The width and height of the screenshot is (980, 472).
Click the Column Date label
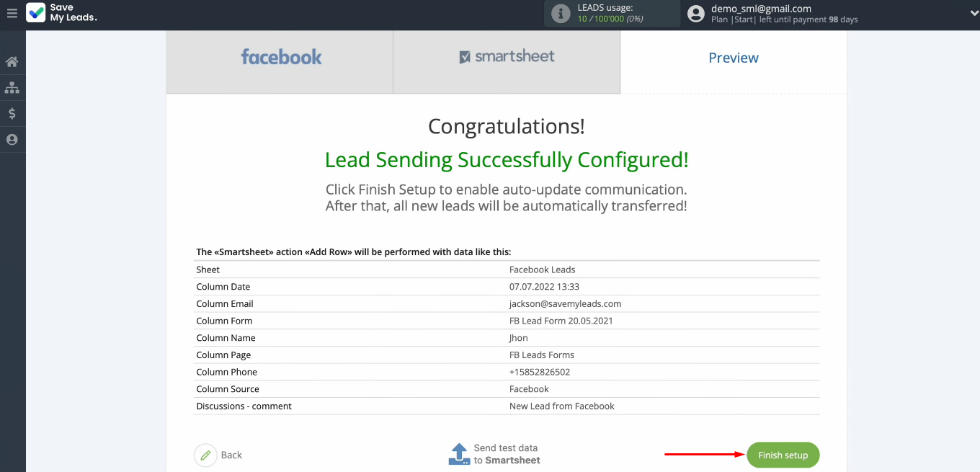(x=223, y=287)
